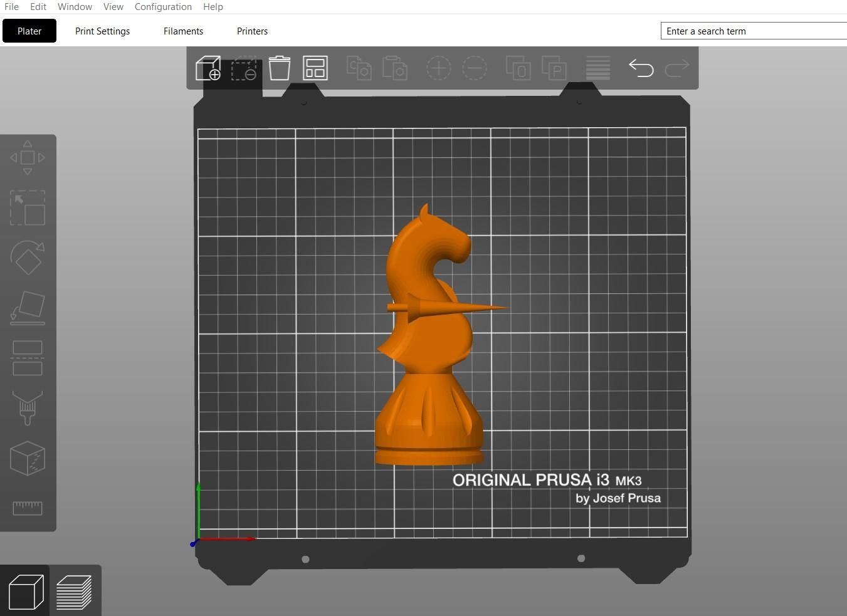Screen dimensions: 847x616
Task: Open the variable layer height tool
Action: tap(597, 68)
